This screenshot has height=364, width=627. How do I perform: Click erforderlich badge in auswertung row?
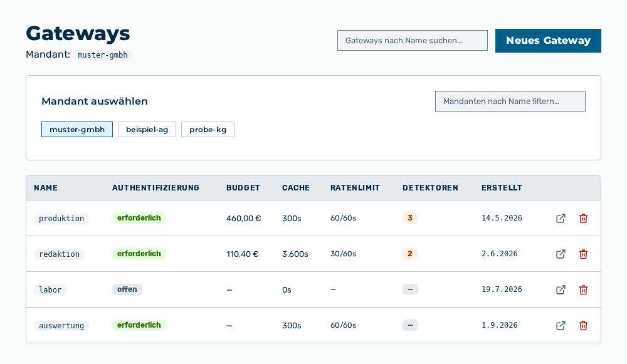pyautogui.click(x=139, y=325)
